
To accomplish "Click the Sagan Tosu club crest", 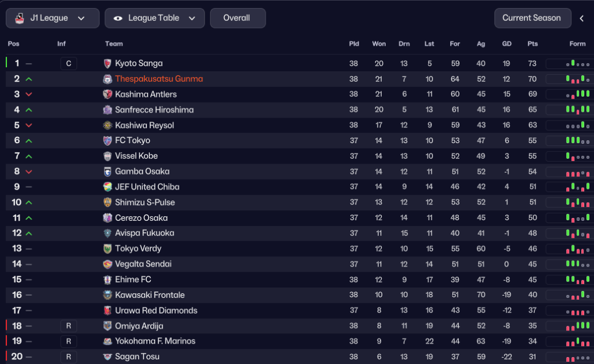I will [107, 357].
